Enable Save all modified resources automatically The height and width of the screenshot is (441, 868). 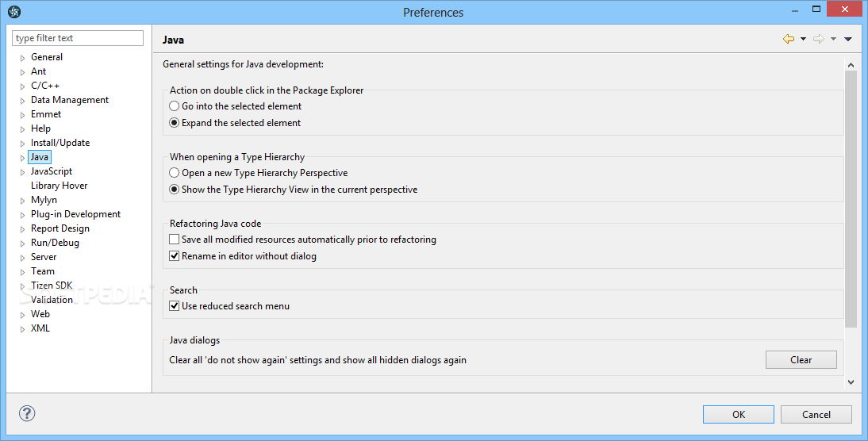pos(303,240)
